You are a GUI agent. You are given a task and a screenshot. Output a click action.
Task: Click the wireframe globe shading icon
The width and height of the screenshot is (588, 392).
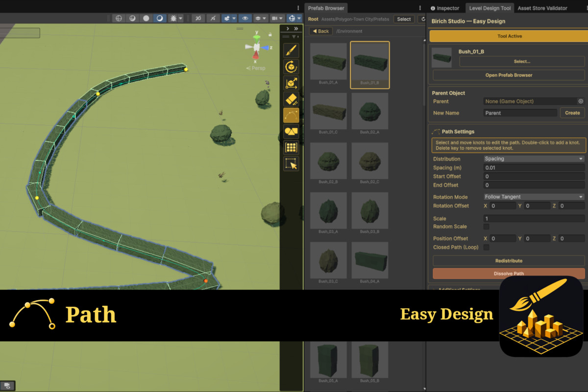(119, 18)
